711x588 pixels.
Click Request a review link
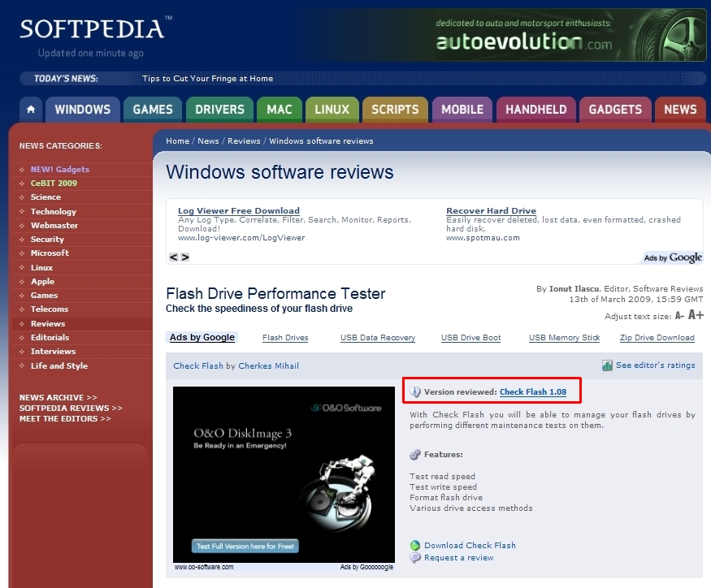(x=459, y=558)
